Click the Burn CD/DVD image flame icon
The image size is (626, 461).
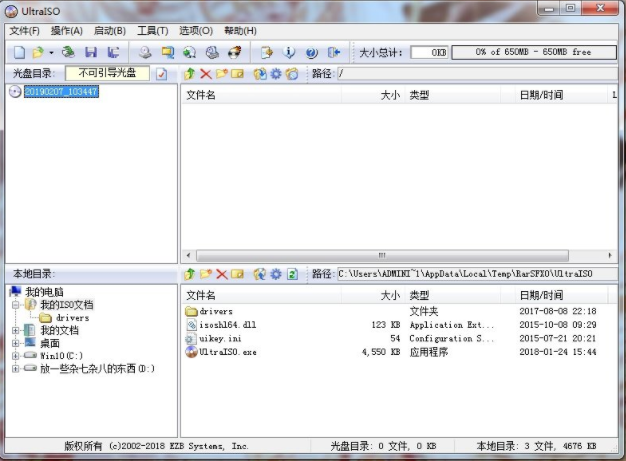point(235,52)
